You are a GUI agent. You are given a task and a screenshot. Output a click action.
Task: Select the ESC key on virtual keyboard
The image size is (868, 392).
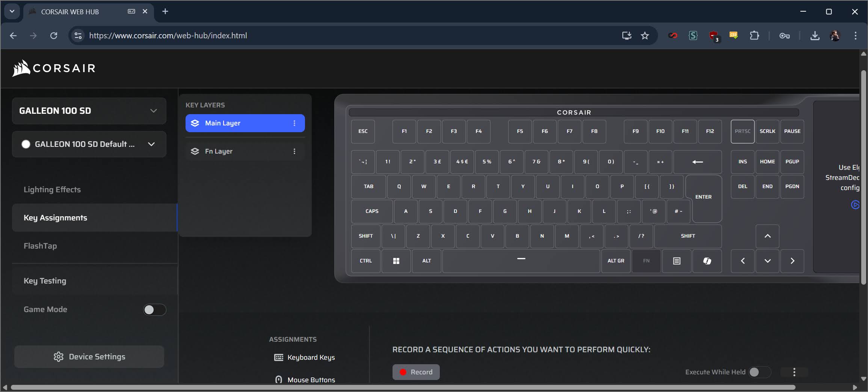click(x=363, y=131)
